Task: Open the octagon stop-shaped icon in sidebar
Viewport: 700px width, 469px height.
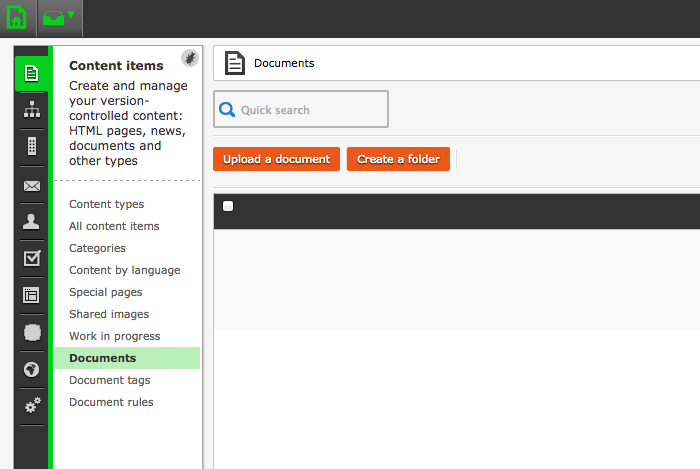Action: [32, 332]
